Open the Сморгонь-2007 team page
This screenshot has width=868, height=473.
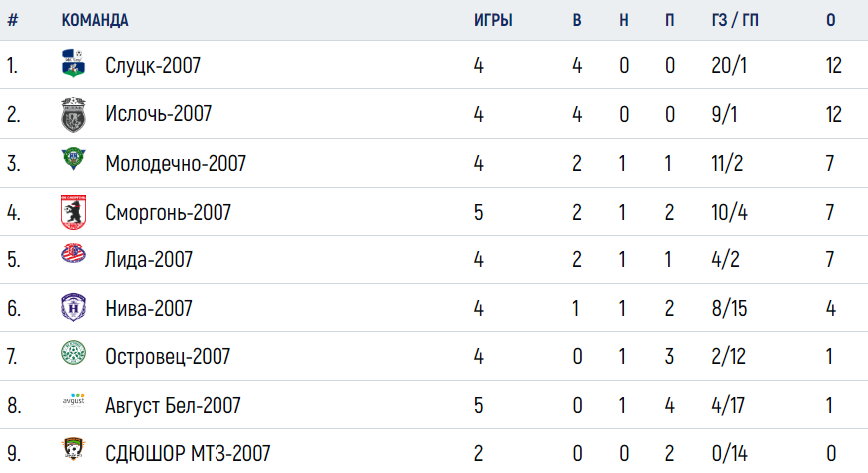(x=169, y=212)
